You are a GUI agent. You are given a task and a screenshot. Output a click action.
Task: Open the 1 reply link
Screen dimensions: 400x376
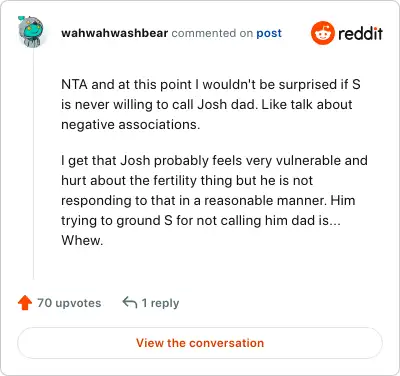coord(160,303)
